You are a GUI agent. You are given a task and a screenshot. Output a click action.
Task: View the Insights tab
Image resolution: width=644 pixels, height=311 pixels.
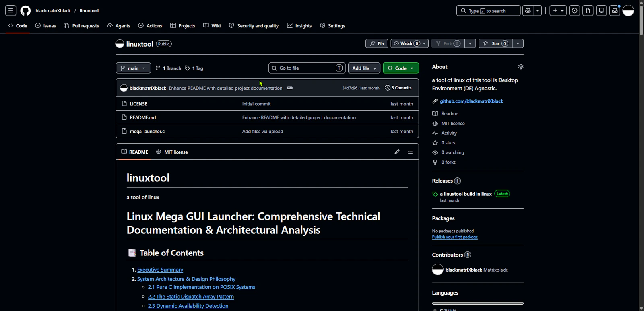tap(299, 25)
